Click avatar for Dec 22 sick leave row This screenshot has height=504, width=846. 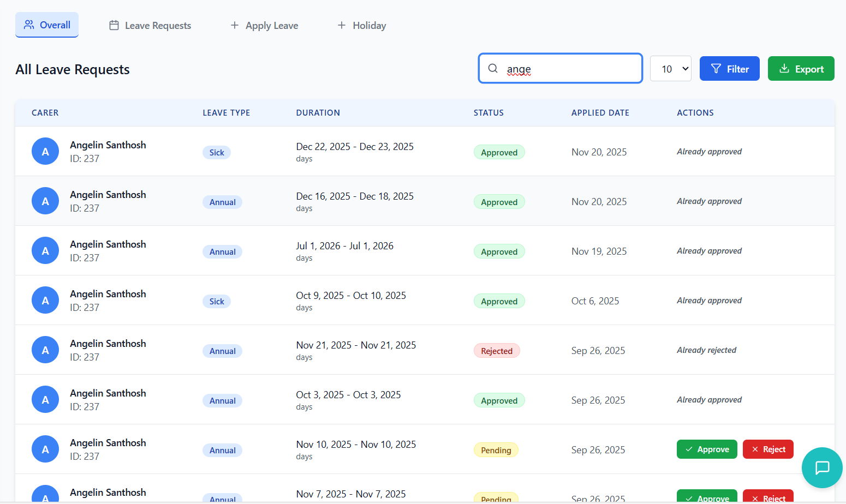(x=45, y=151)
